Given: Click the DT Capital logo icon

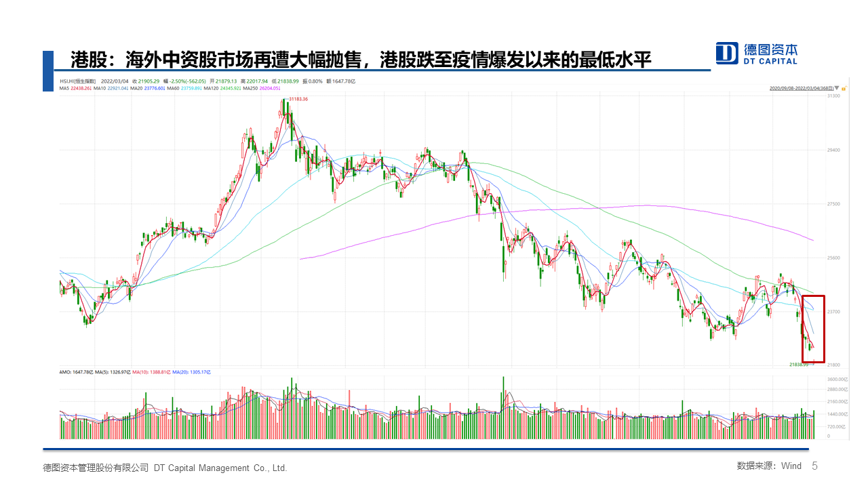Looking at the screenshot, I should 727,53.
